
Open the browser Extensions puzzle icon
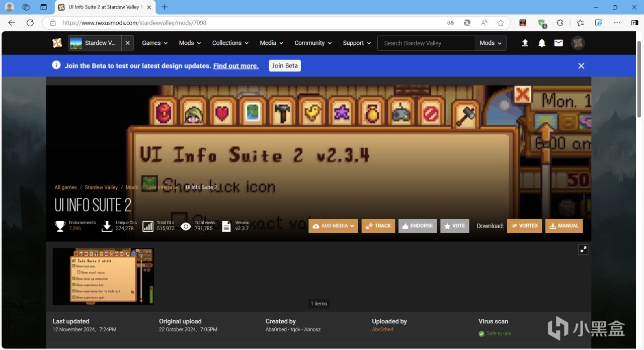click(560, 23)
